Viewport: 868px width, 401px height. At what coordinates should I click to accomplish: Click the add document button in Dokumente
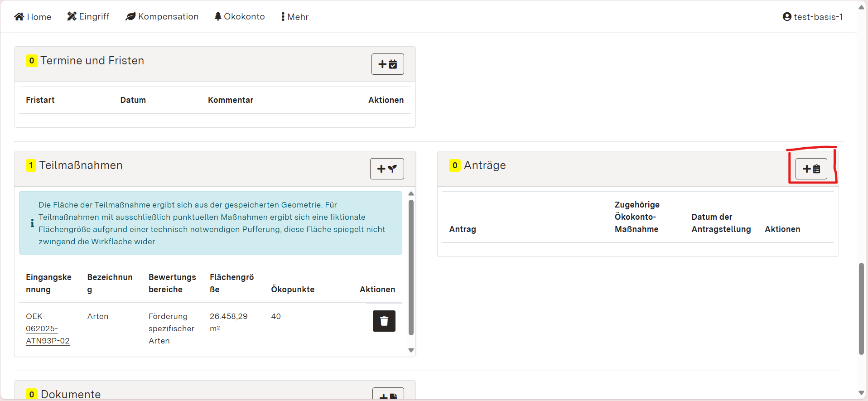pos(388,395)
